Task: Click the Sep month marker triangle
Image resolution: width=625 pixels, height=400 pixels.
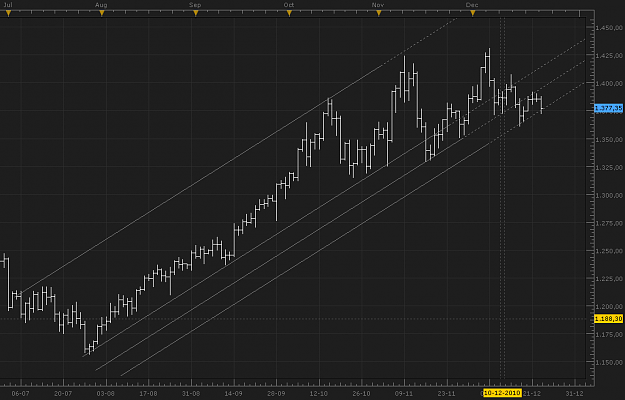Action: coord(196,14)
